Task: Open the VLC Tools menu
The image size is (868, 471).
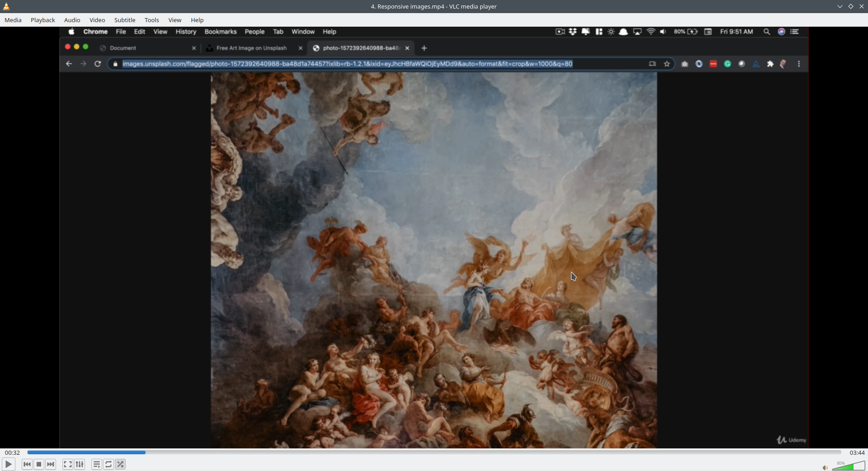Action: click(152, 20)
